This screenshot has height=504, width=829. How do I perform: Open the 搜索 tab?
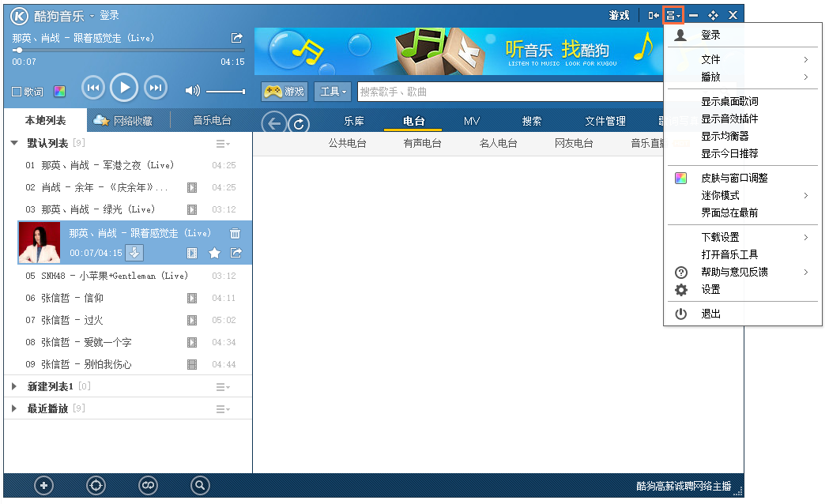[531, 121]
